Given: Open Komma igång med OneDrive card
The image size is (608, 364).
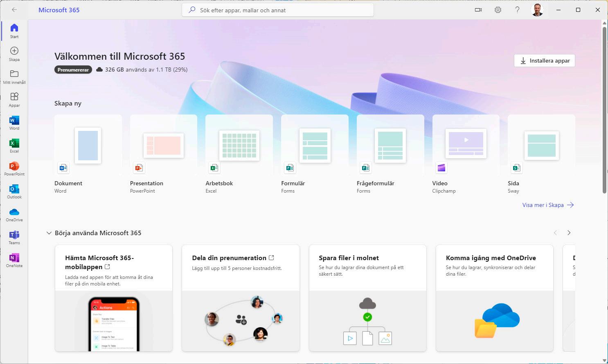Looking at the screenshot, I should tap(494, 298).
